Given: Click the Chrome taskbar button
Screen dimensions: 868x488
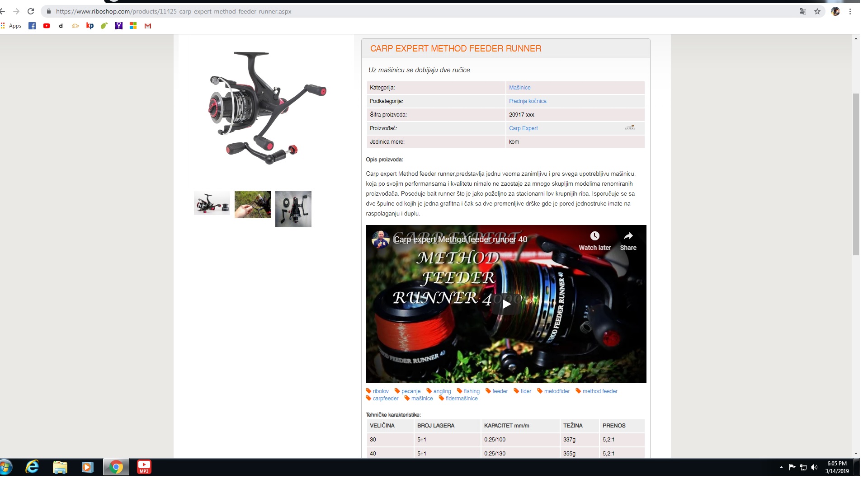Looking at the screenshot, I should click(116, 467).
